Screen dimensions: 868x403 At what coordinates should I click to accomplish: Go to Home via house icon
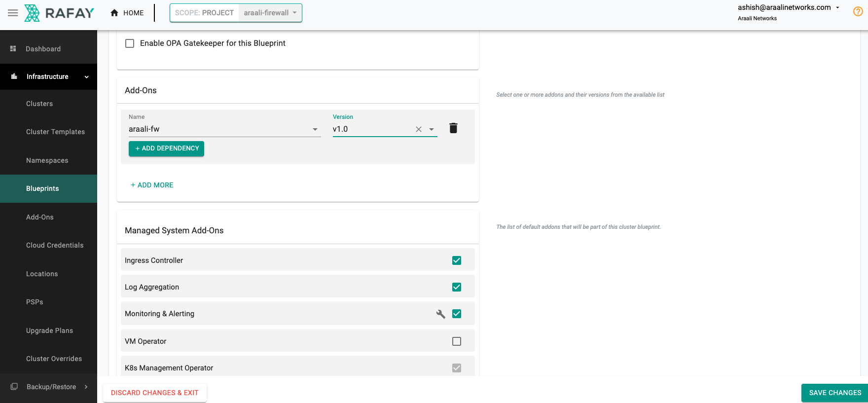coord(114,13)
